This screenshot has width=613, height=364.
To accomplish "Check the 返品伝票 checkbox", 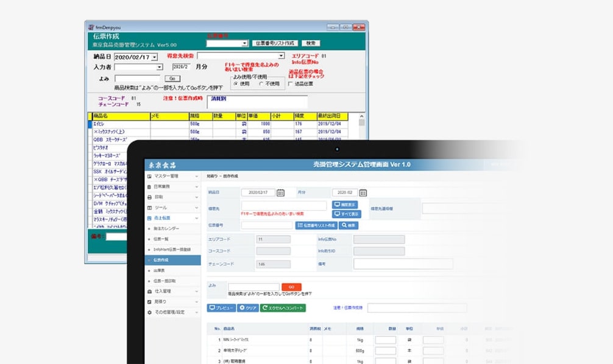I will click(290, 84).
